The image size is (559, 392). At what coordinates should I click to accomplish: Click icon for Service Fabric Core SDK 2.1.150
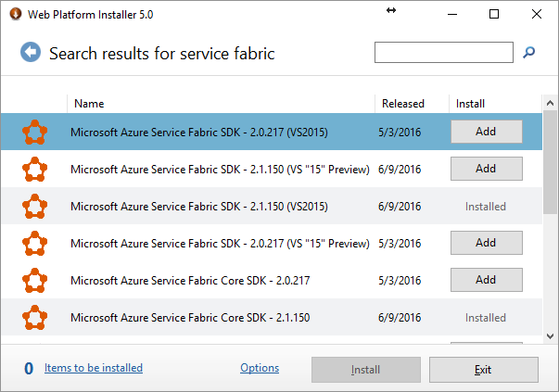(34, 318)
